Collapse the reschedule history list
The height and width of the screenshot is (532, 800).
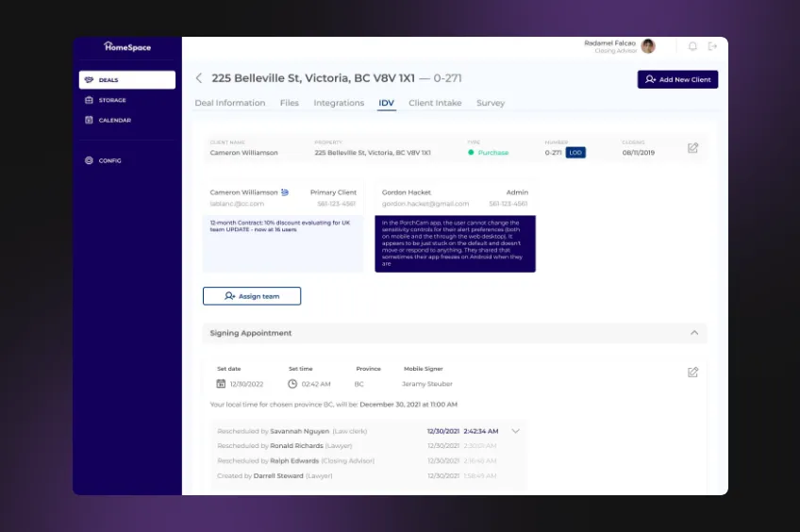(515, 431)
